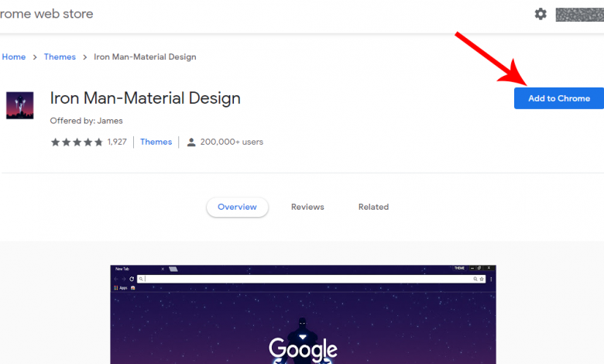Open the theme preview screenshot image
Screen dimensions: 604x364
303,314
